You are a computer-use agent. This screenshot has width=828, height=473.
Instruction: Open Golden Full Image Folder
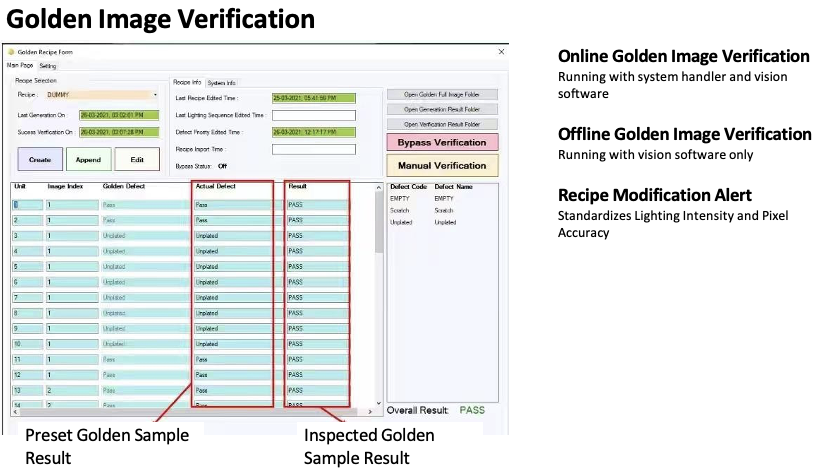coord(442,94)
